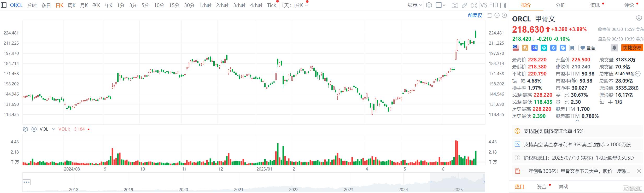Open the 评论 comments tab
Viewport: 644px width, 193px height.
coord(629,5)
